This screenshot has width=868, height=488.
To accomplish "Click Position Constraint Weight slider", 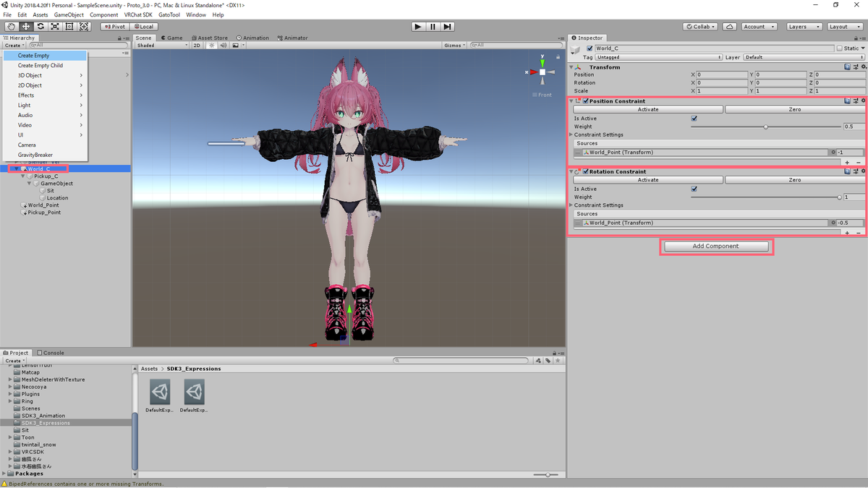I will pos(766,127).
